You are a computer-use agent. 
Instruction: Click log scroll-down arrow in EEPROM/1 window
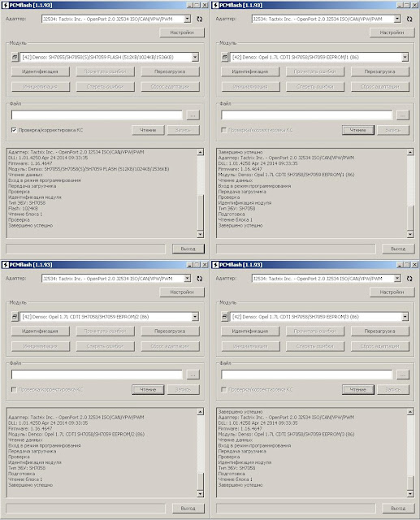410,235
